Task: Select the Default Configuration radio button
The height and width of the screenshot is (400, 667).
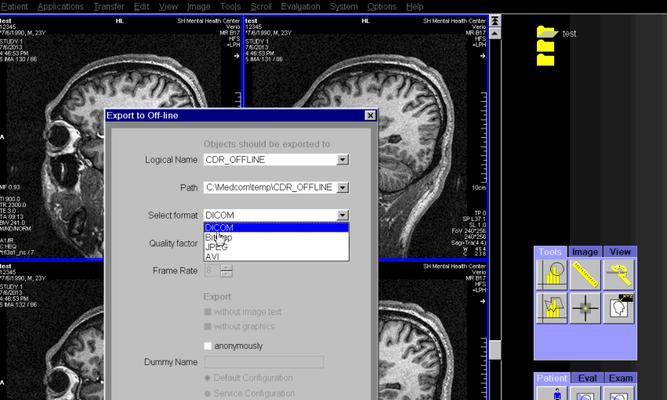Action: 208,378
